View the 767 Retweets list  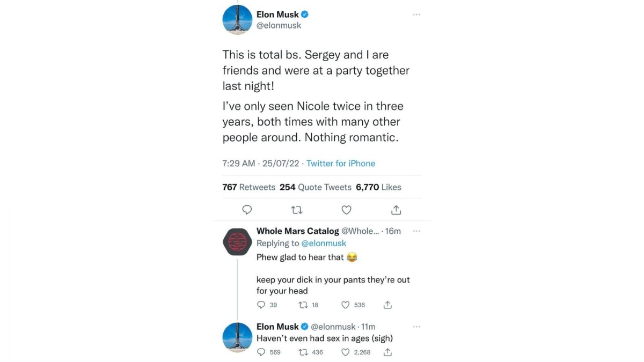[x=248, y=187]
